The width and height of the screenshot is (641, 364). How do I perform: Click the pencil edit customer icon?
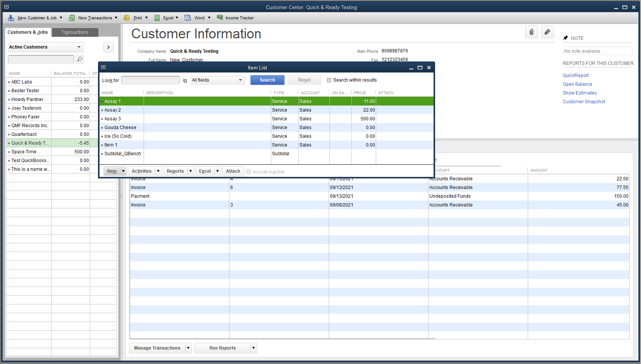point(548,32)
